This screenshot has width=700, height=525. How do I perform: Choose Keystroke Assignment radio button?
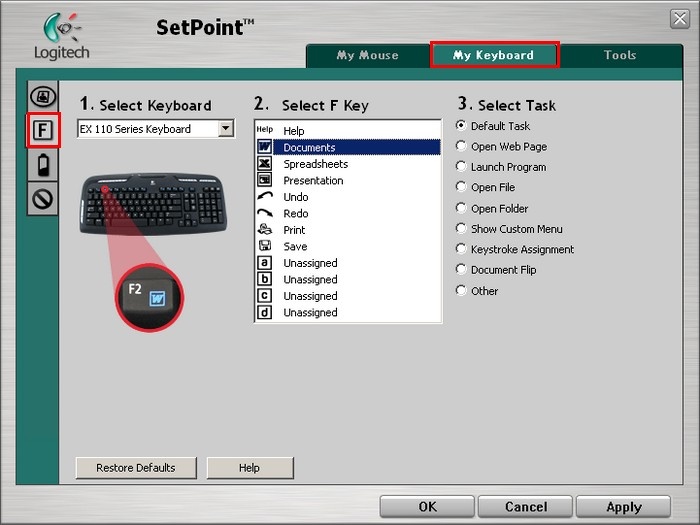pos(461,249)
